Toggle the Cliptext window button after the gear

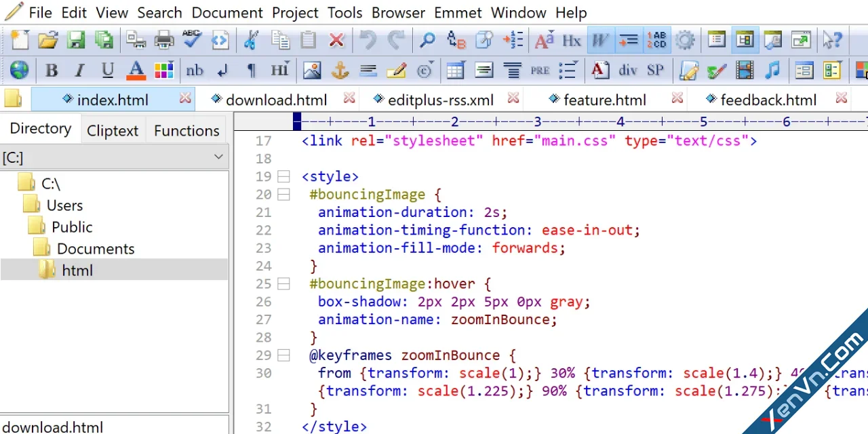(716, 40)
